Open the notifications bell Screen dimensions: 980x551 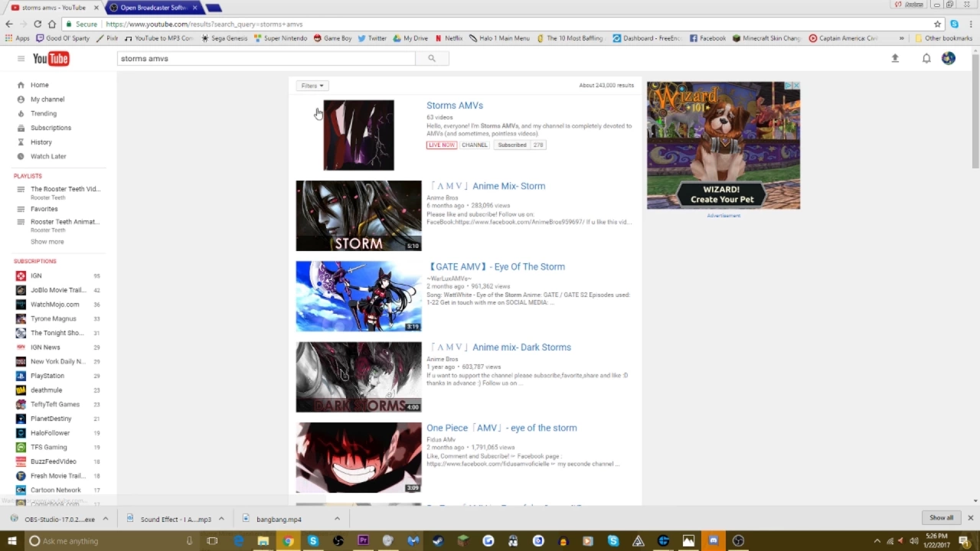pyautogui.click(x=926, y=58)
